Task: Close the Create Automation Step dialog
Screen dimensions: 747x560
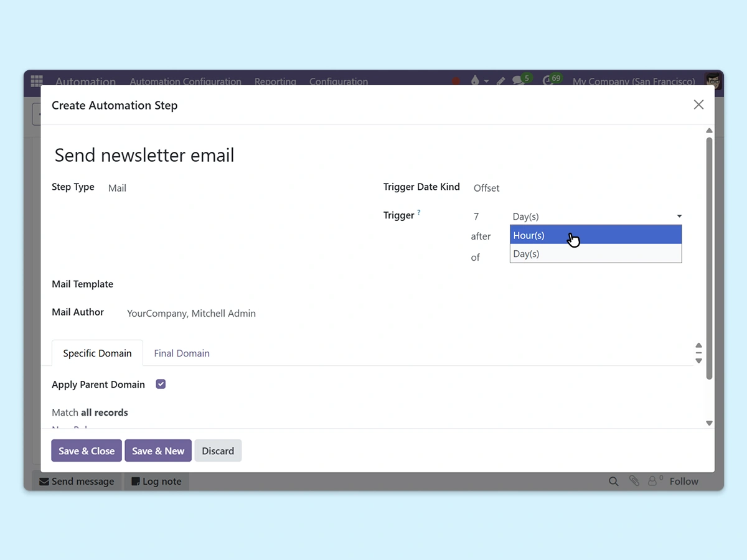Action: pyautogui.click(x=698, y=105)
